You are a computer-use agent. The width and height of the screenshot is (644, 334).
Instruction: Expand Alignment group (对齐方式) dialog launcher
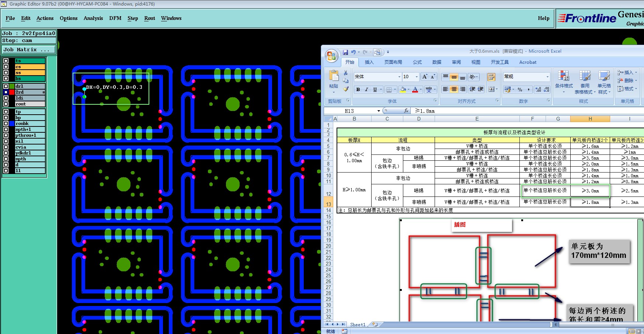tap(497, 101)
